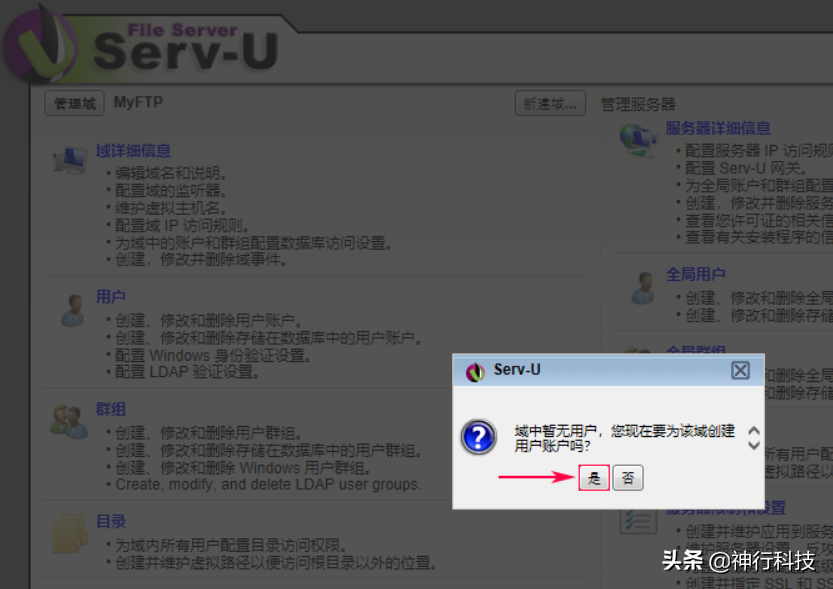Click the Groups two-people icon

point(69,421)
